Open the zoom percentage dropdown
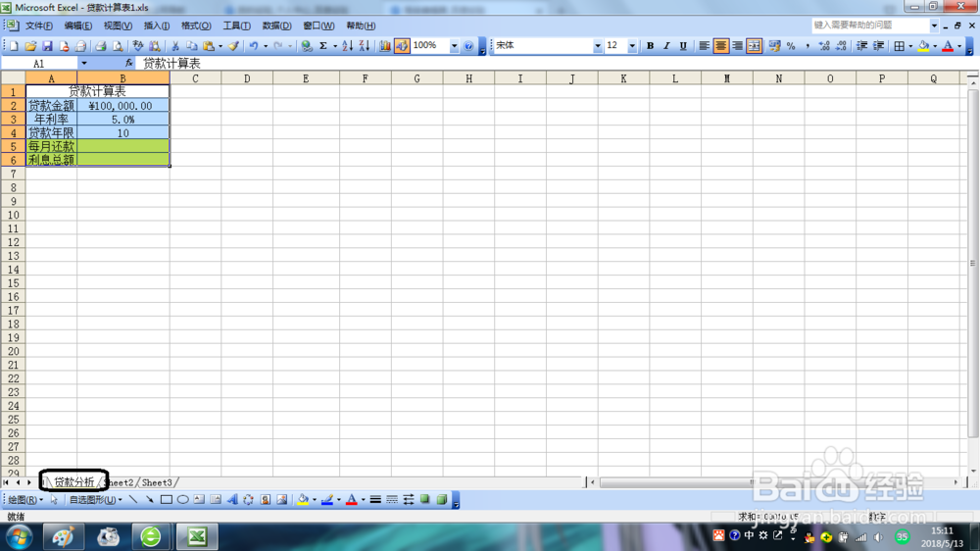The height and width of the screenshot is (551, 980). (x=454, y=46)
